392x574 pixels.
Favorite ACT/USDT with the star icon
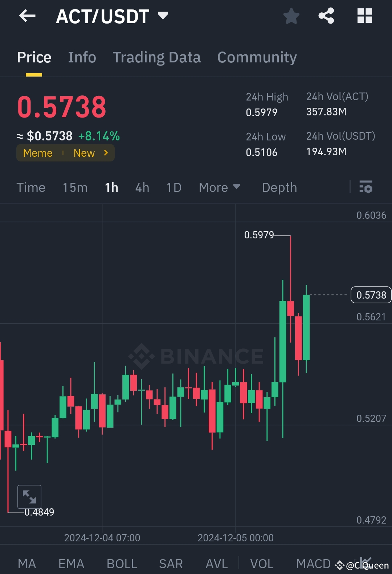(291, 16)
